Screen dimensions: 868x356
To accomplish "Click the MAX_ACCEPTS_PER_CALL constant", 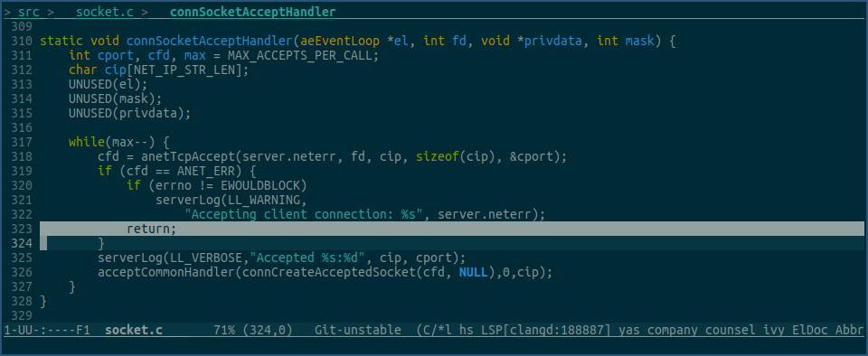I will pos(303,56).
